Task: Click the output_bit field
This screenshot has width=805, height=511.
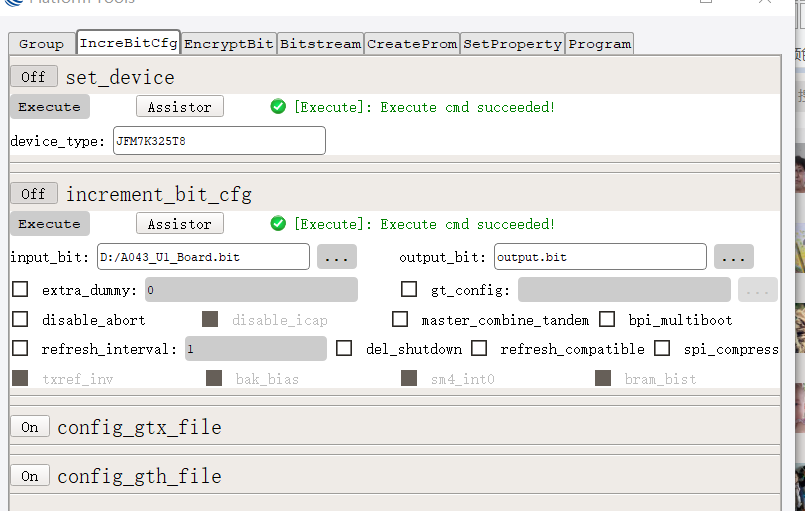Action: (600, 257)
